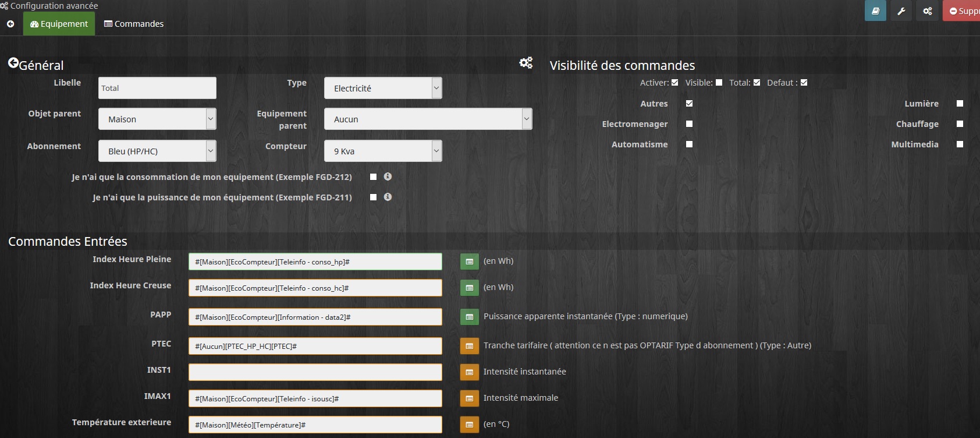Click the Puissance apparente instantanée description text
Image resolution: width=980 pixels, height=438 pixels.
click(585, 316)
